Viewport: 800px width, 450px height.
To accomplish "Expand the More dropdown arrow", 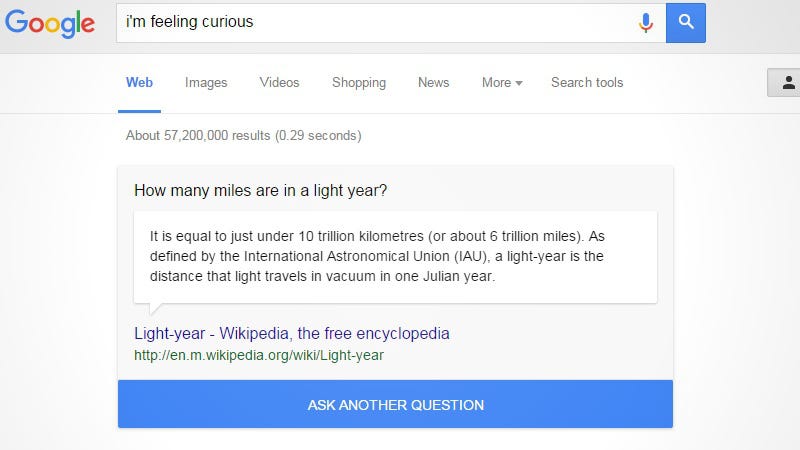I will [519, 83].
